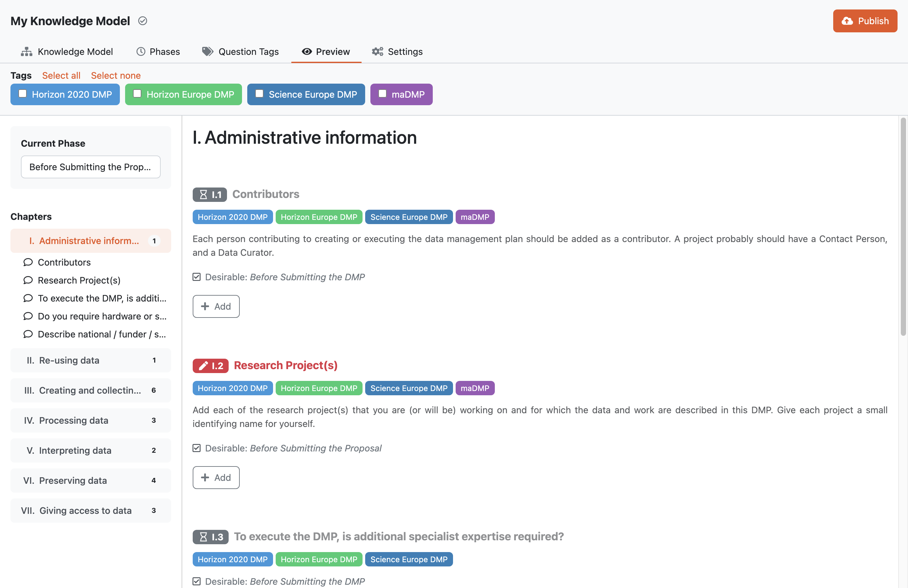Jump to To execute the DMP sidebar question

click(102, 298)
